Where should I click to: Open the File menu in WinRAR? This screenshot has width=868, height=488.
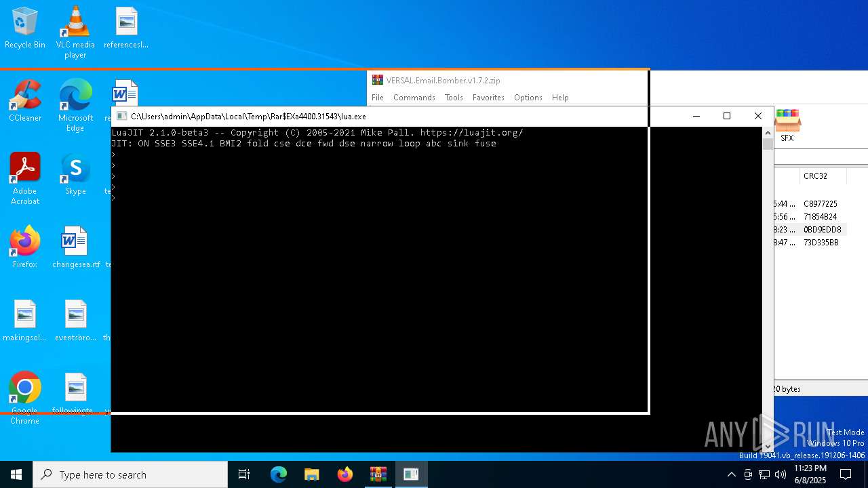pyautogui.click(x=378, y=98)
